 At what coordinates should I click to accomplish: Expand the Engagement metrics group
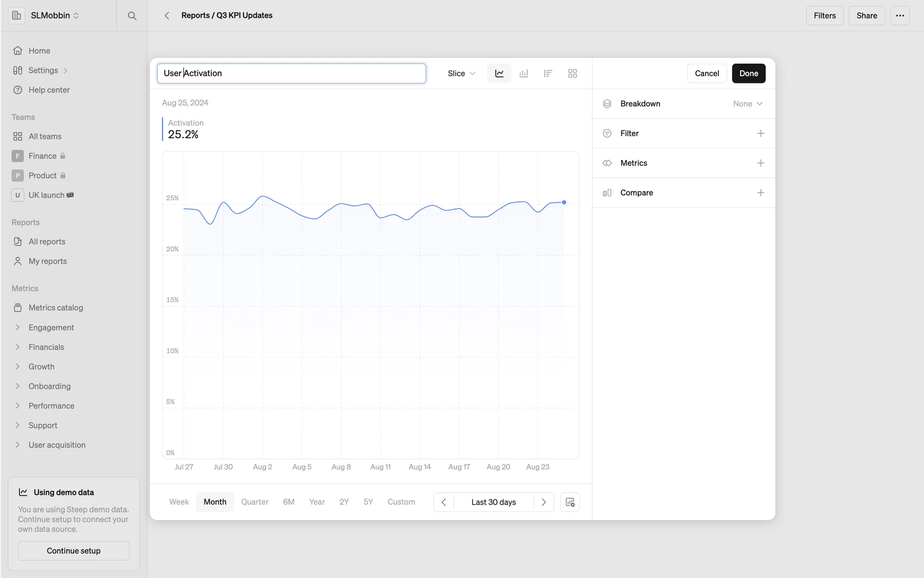[18, 328]
